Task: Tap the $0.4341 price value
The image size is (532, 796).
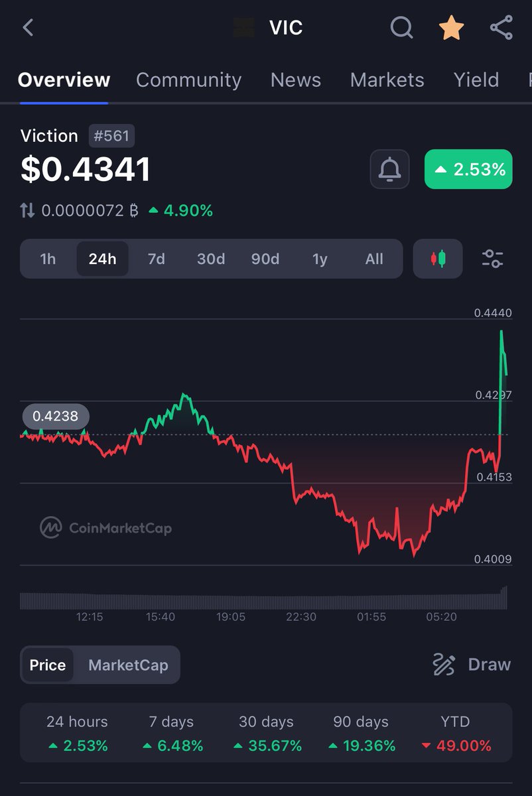Action: (86, 169)
